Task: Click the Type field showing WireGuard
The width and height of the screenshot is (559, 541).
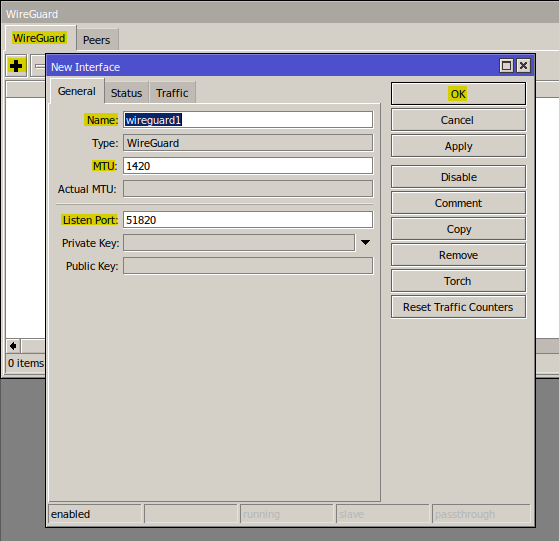Action: 248,143
